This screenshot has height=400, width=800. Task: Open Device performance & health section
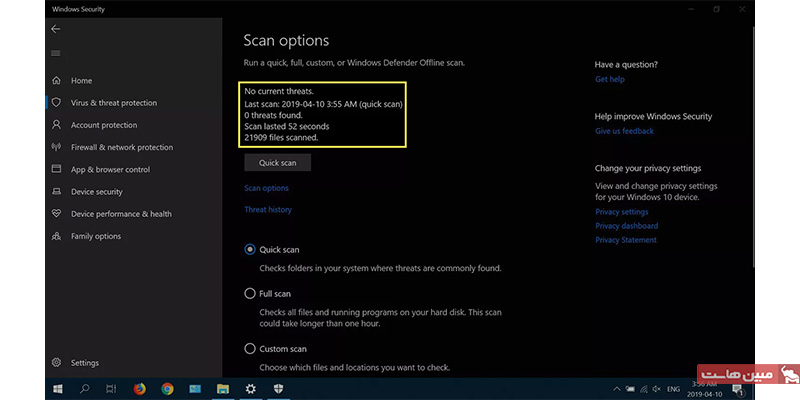pyautogui.click(x=121, y=214)
